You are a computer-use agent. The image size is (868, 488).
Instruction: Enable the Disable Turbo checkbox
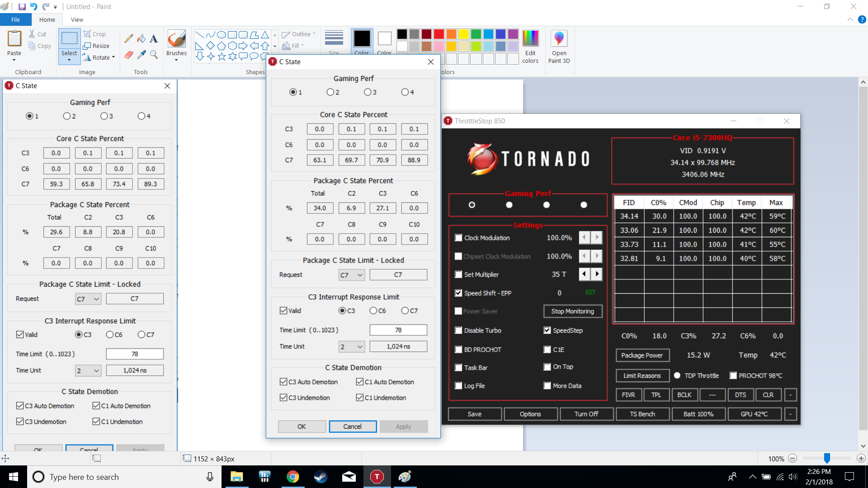tap(458, 330)
